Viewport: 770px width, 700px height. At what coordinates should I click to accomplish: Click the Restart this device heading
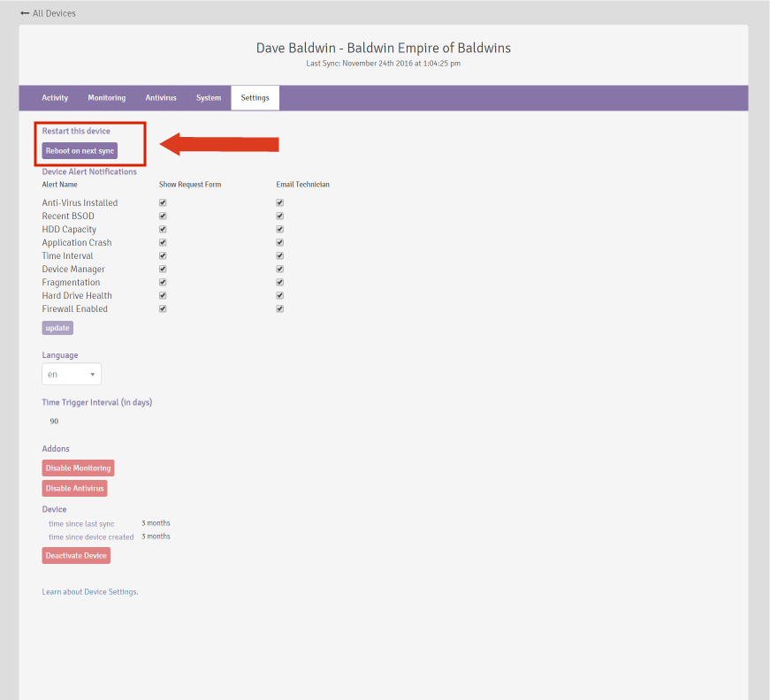click(x=76, y=131)
